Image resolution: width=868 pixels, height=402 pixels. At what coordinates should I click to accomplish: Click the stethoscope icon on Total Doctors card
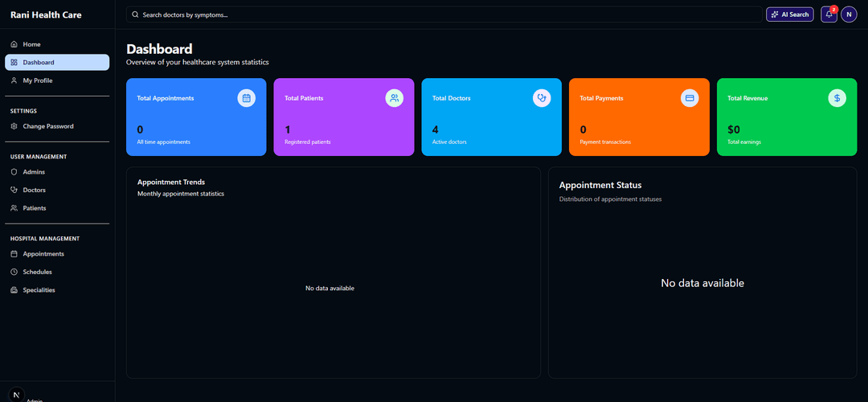(x=542, y=98)
